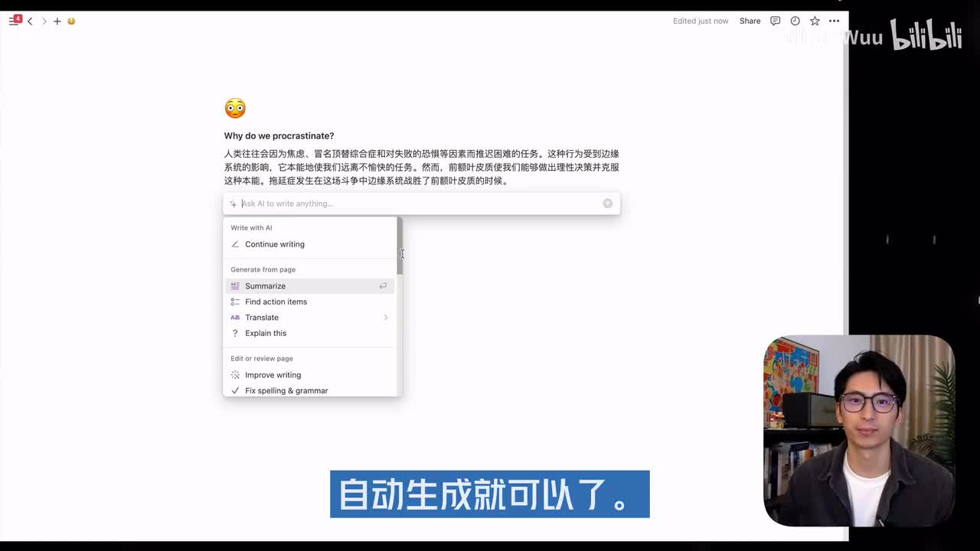View page history clock icon

[x=795, y=21]
